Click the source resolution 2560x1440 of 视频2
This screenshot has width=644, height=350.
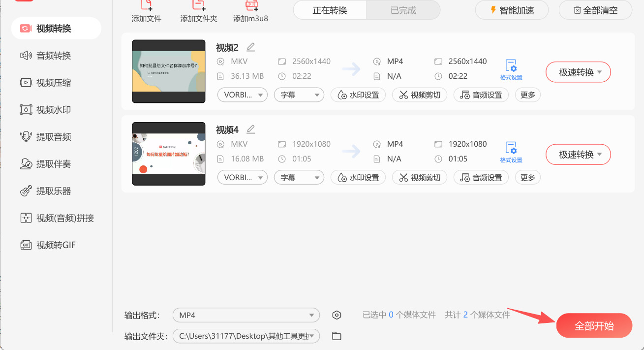[x=311, y=62]
